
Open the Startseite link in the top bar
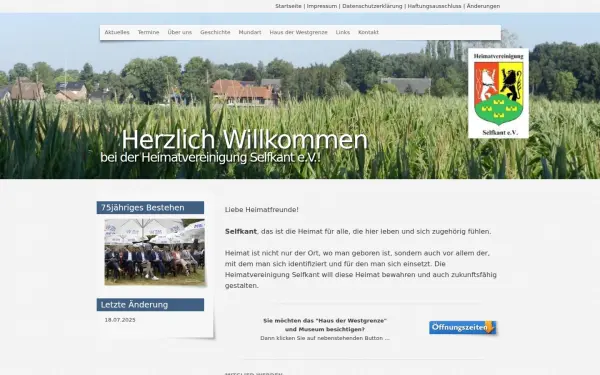288,6
